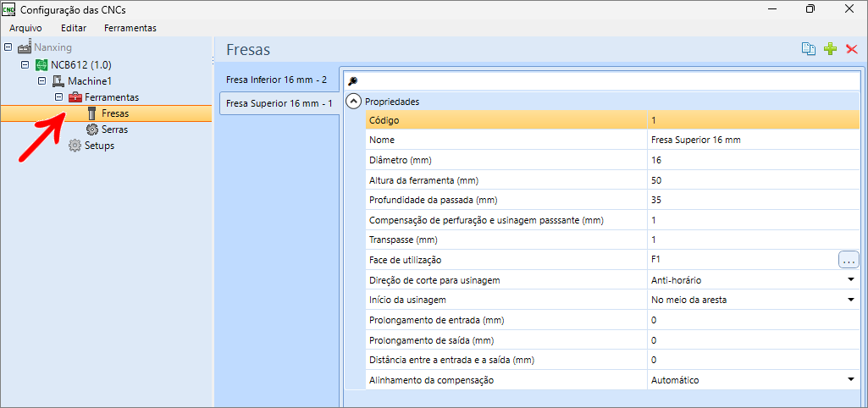
Task: Click the Ferramentas toolbox icon
Action: point(75,97)
